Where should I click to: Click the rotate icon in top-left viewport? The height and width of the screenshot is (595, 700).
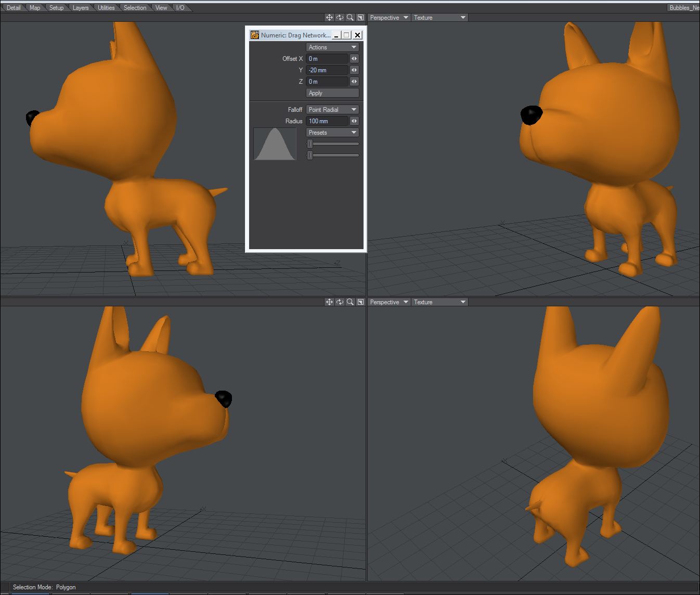tap(340, 18)
